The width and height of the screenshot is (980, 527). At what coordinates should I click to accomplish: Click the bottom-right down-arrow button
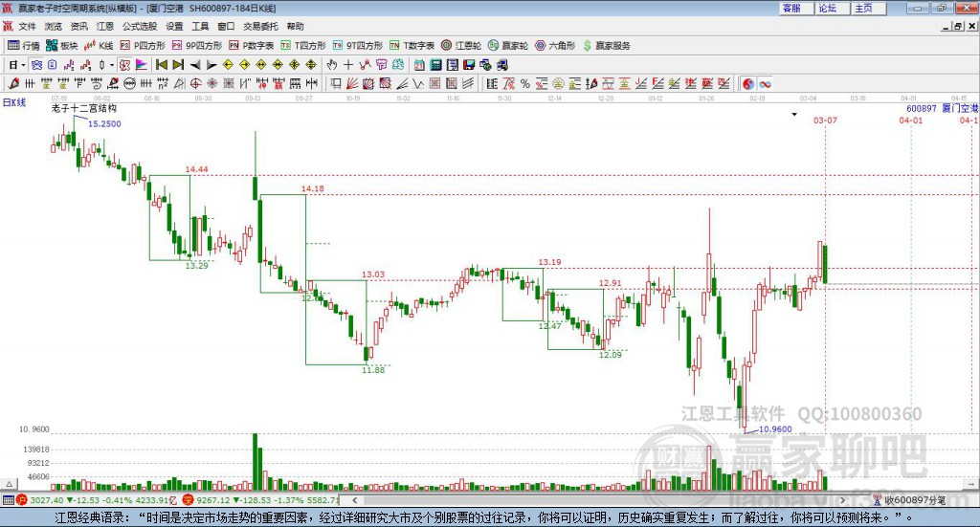[971, 484]
